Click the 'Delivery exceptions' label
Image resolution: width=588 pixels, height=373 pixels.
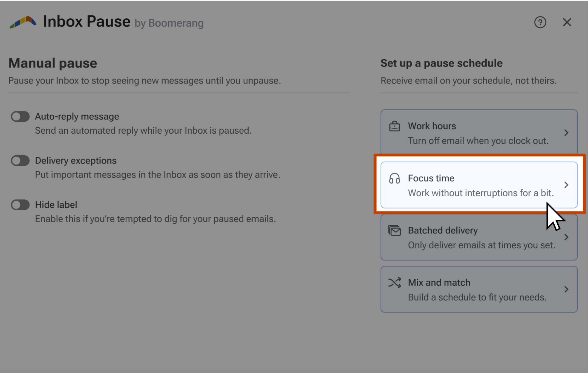tap(76, 161)
